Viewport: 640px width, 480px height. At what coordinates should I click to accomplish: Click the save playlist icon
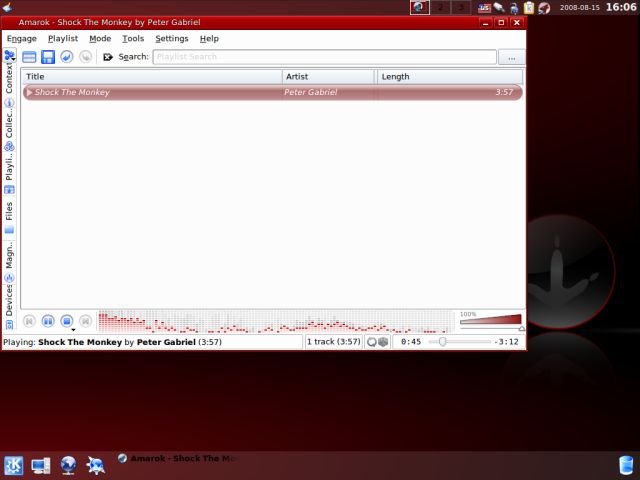48,57
